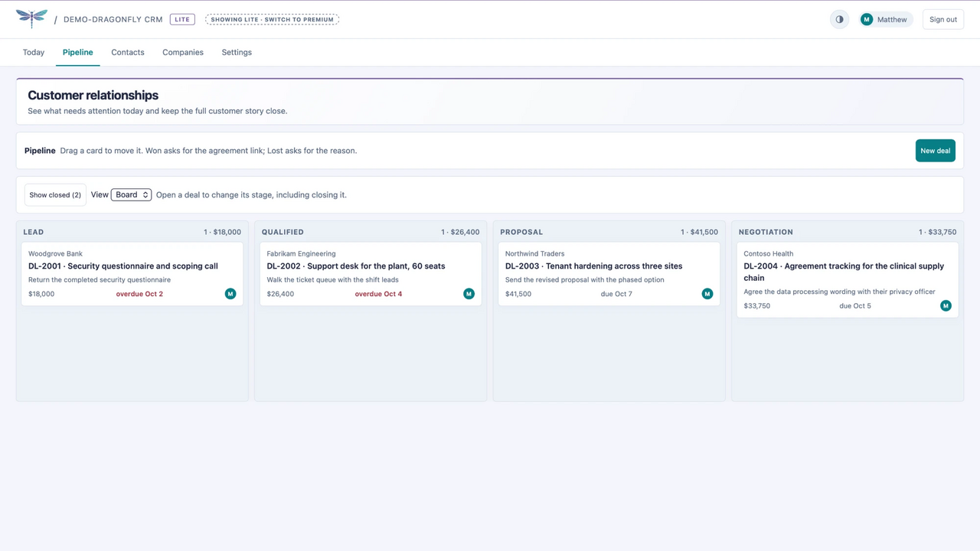Click 'Northwind Traders' company name
This screenshot has height=551, width=980.
(534, 254)
